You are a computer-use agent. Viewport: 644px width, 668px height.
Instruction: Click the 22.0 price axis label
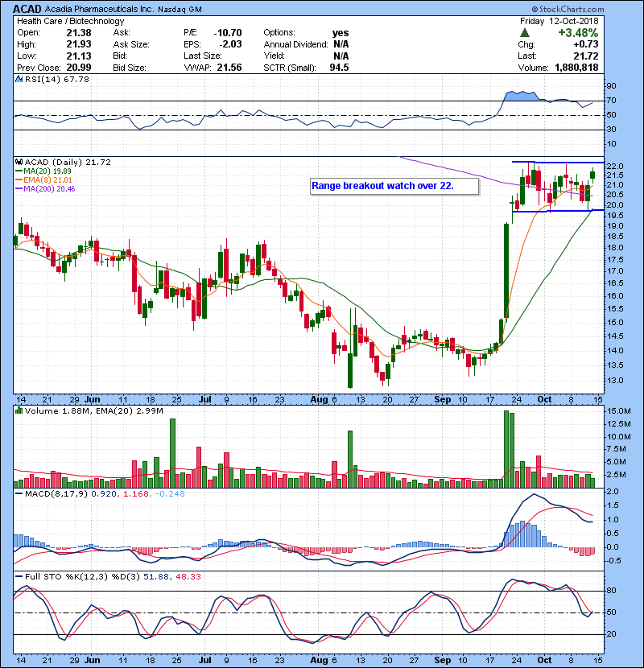(614, 166)
